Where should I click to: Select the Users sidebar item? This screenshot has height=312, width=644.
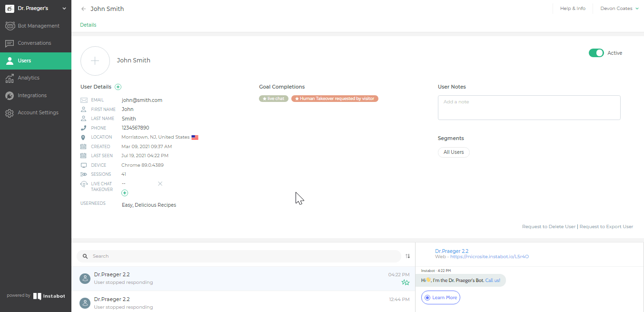[36, 60]
